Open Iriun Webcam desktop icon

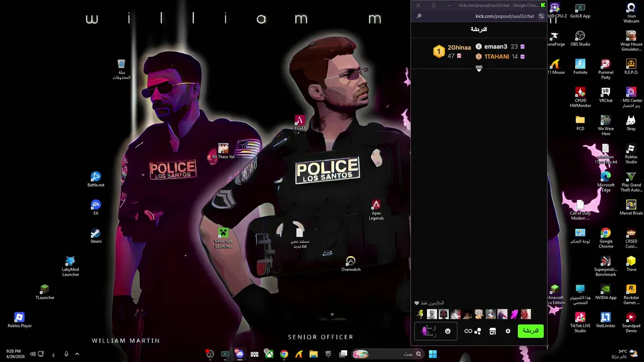(x=631, y=13)
